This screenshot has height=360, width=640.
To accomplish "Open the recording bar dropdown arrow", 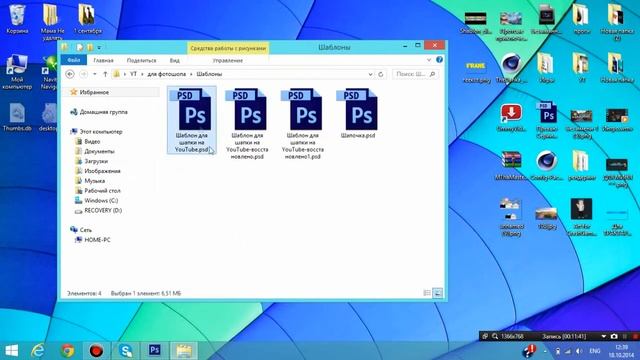I will pos(603,336).
